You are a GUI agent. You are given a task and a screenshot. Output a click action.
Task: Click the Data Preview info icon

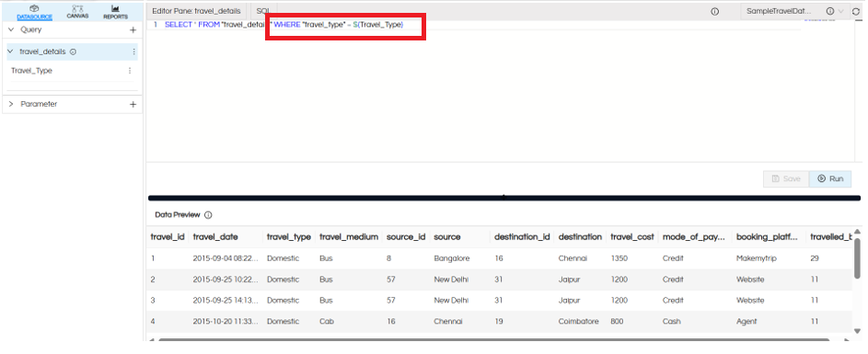(x=208, y=215)
